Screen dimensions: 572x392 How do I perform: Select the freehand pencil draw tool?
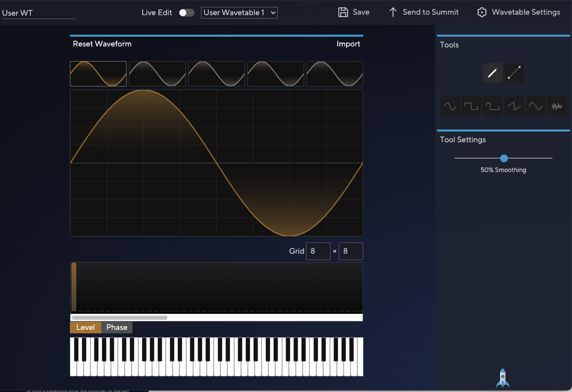click(x=492, y=73)
